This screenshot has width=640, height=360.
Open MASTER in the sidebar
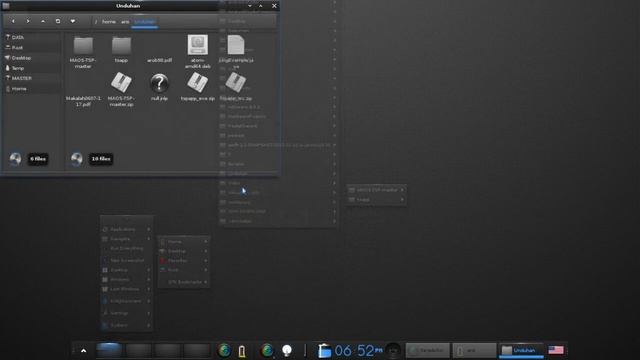(32, 78)
